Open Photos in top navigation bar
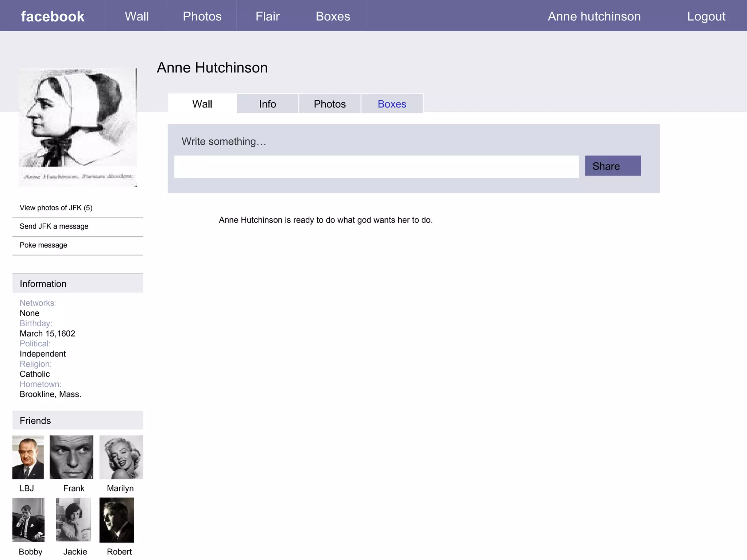 (202, 16)
